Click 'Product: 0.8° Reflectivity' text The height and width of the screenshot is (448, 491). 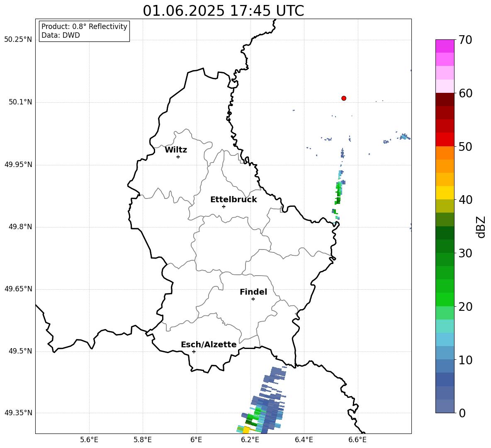(84, 26)
